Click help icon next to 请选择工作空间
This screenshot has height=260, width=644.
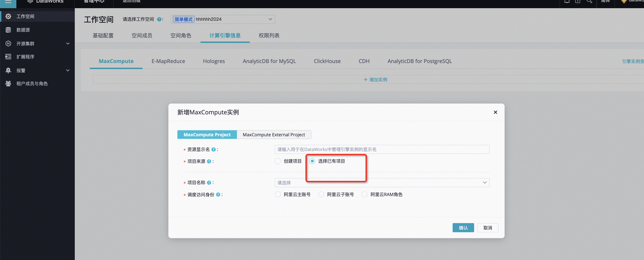coord(159,19)
